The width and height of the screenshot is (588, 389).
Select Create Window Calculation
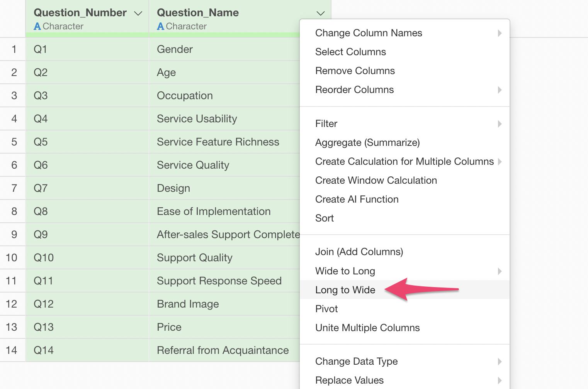pos(376,181)
